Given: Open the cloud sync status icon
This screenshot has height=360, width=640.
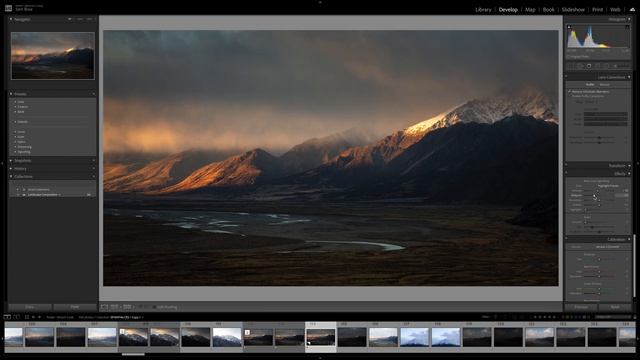Looking at the screenshot, I should (x=632, y=9).
